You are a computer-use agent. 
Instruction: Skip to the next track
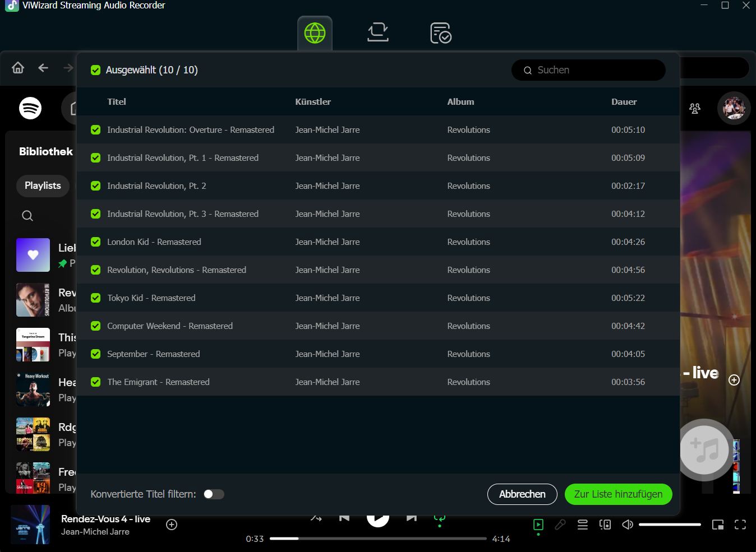coord(412,518)
